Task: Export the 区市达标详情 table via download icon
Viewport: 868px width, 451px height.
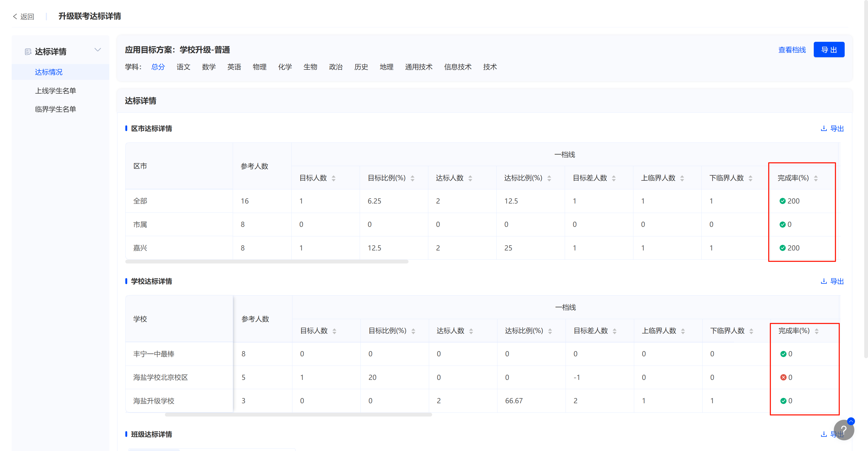Action: (x=824, y=128)
